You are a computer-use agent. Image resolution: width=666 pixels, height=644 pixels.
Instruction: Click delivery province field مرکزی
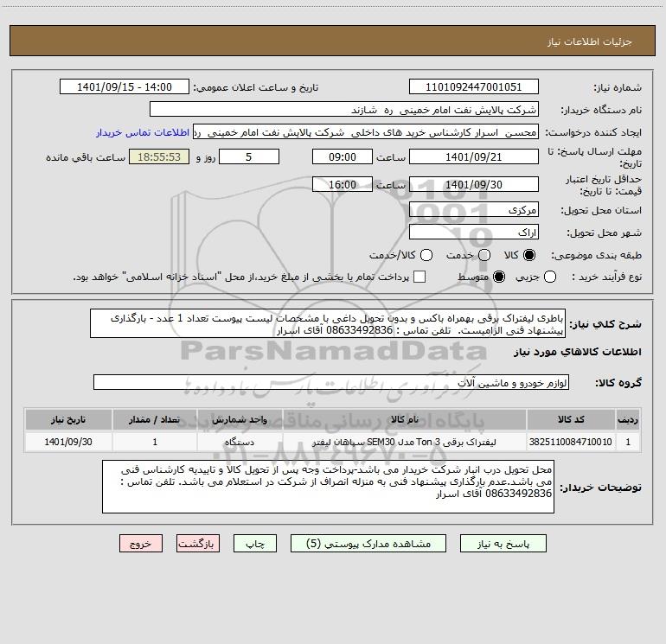click(474, 209)
